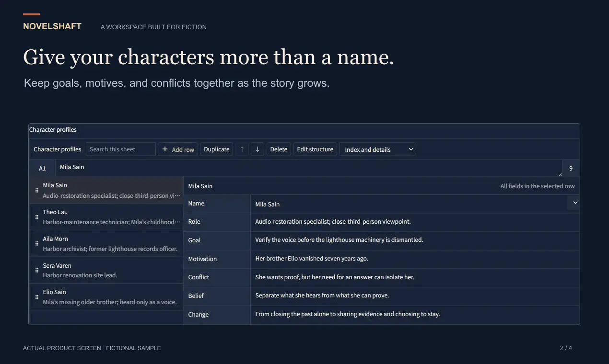
Task: Click the drag handle beside Theo Lau
Action: point(37,217)
